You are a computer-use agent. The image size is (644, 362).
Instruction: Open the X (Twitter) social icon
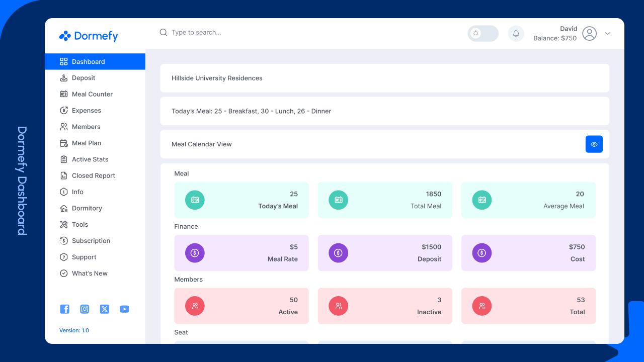[104, 309]
